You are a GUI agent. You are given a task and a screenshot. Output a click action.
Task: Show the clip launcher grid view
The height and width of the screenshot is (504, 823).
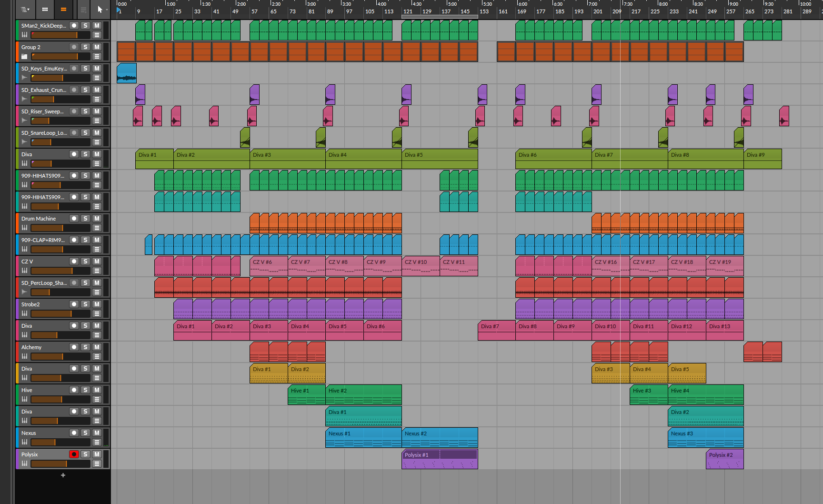pos(45,9)
